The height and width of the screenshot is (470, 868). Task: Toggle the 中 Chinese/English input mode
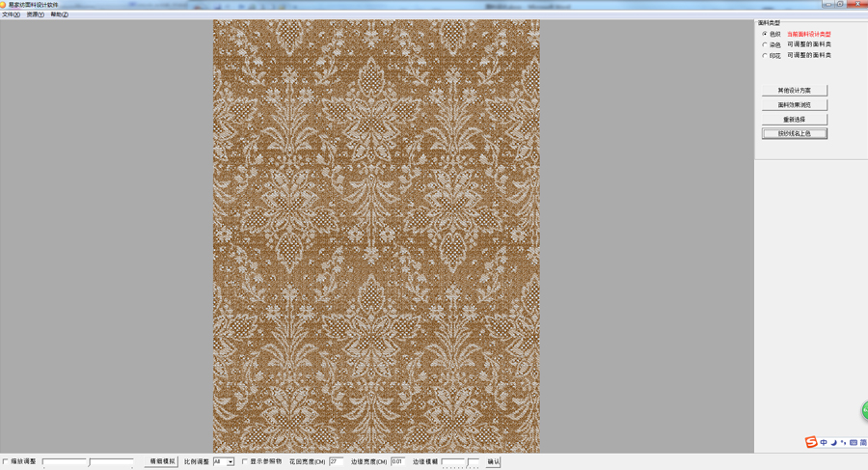824,442
